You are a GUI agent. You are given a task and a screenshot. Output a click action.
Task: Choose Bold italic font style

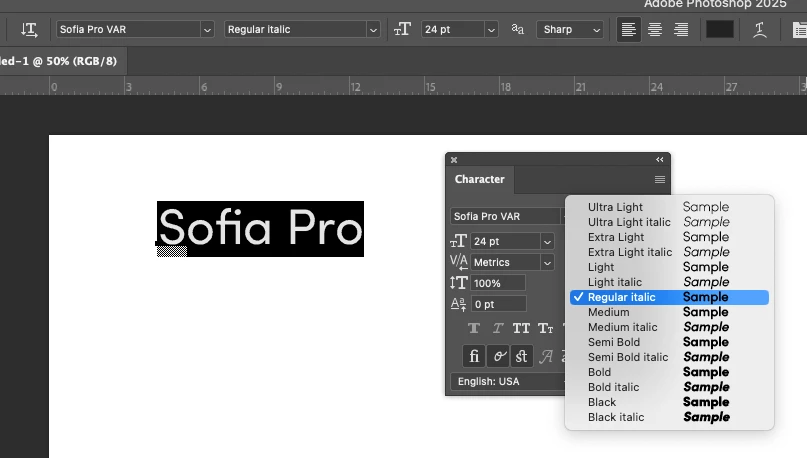click(x=669, y=387)
